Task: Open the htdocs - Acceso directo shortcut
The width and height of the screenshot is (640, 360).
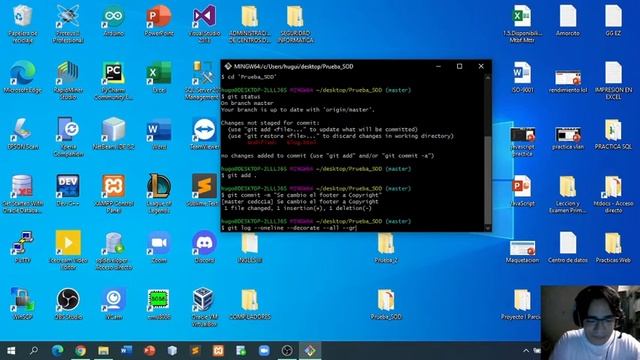Action: tap(613, 194)
